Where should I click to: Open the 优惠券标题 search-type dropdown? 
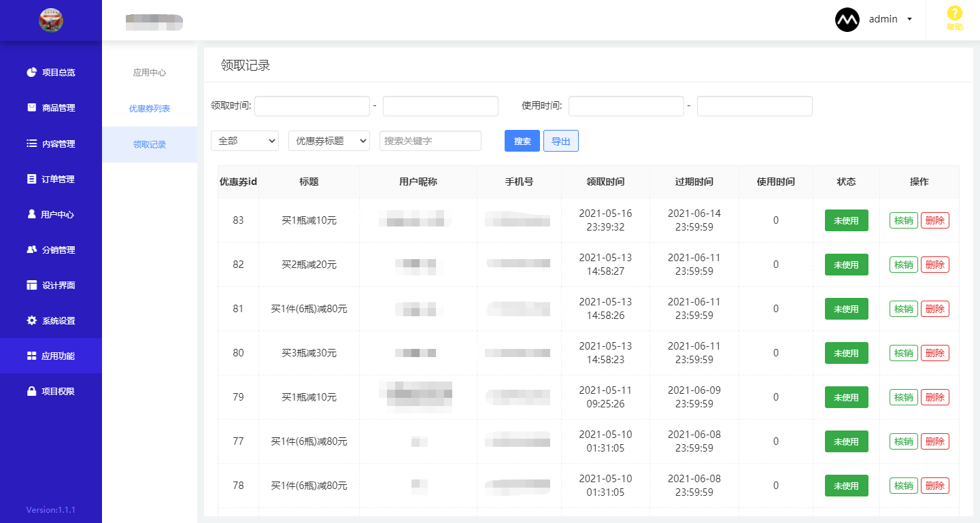coord(329,141)
